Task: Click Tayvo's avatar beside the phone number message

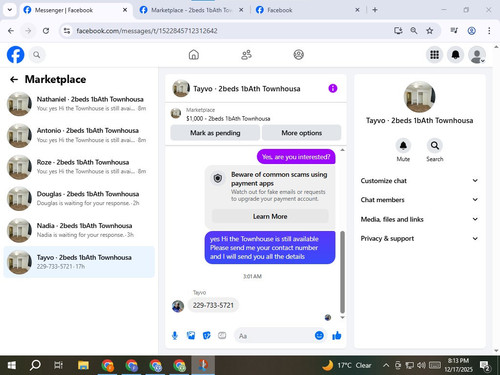Action: (178, 306)
